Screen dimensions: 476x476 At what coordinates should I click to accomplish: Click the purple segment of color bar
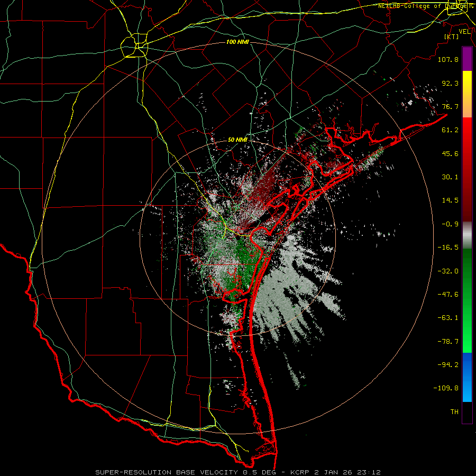pyautogui.click(x=467, y=59)
